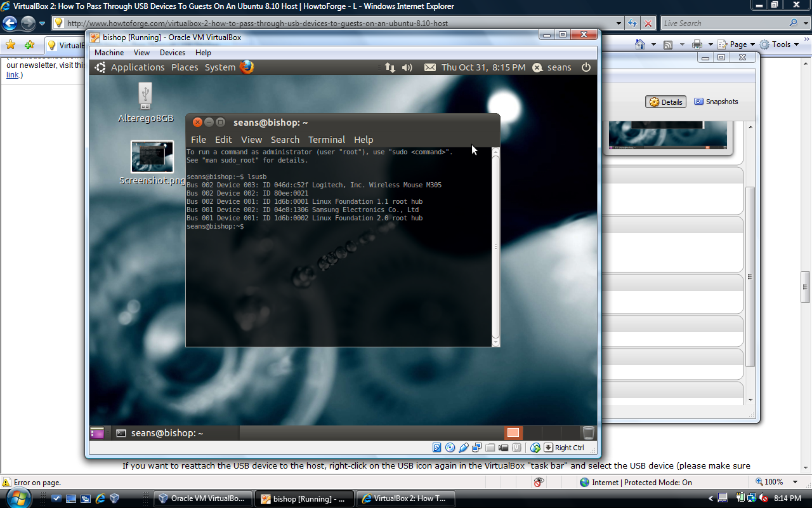Image resolution: width=812 pixels, height=508 pixels.
Task: Open the VirtualBox hard disk status icon
Action: click(437, 448)
